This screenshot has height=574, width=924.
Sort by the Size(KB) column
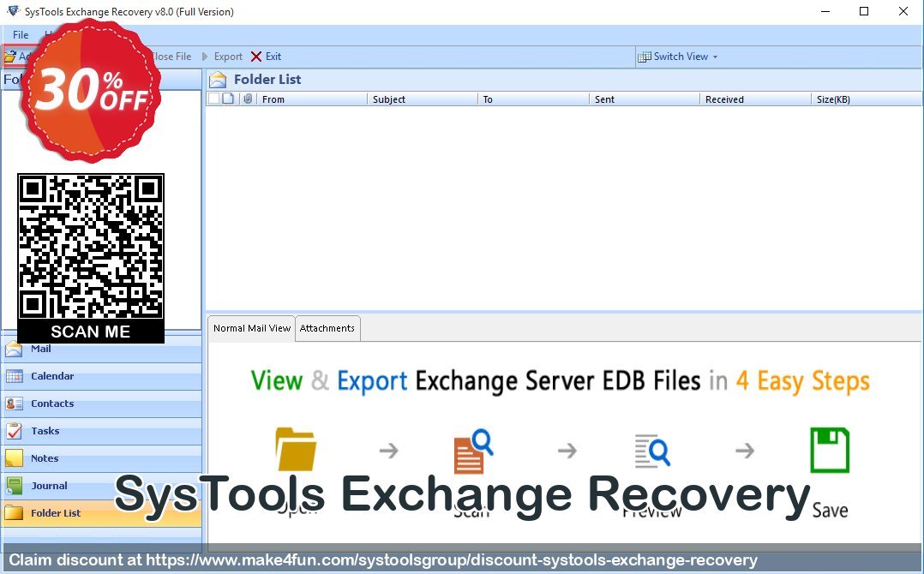[x=867, y=99]
